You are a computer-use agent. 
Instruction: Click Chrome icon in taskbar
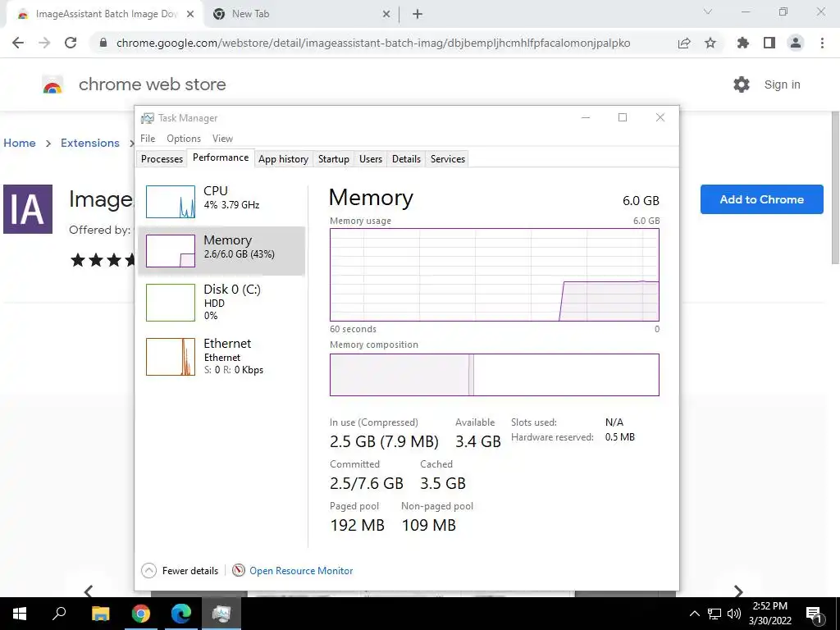coord(141,614)
